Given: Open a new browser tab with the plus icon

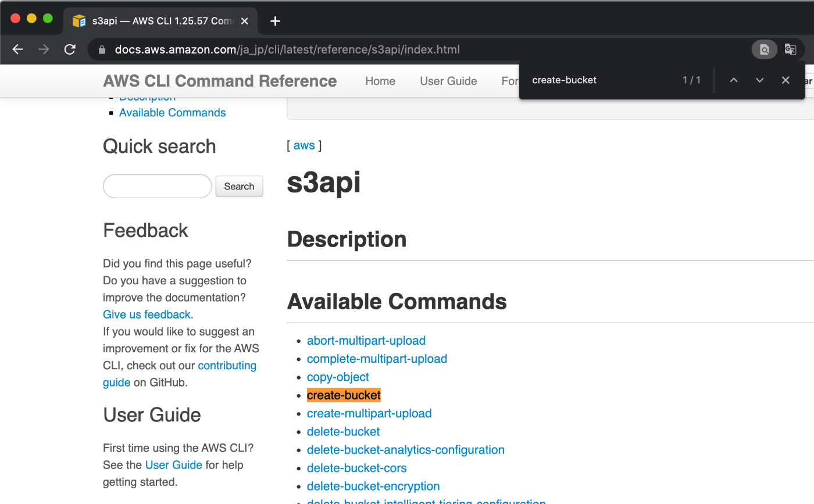Looking at the screenshot, I should [x=274, y=20].
